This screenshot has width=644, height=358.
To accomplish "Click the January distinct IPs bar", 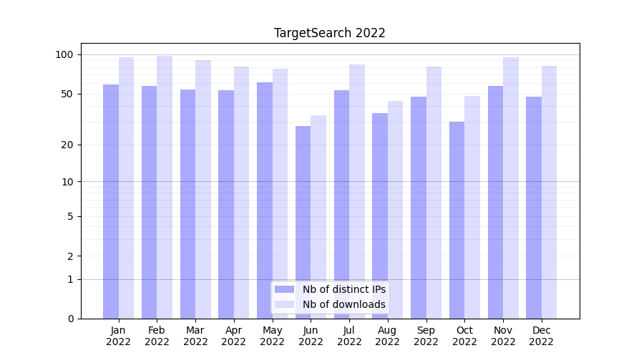I will [111, 200].
